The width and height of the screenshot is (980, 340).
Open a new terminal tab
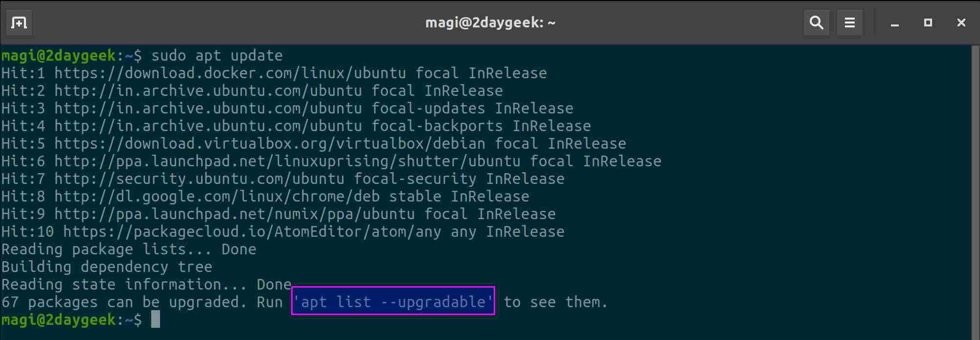[x=19, y=23]
